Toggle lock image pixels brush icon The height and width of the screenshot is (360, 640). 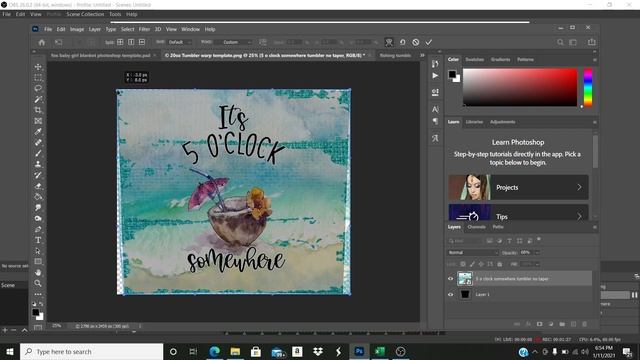472,264
